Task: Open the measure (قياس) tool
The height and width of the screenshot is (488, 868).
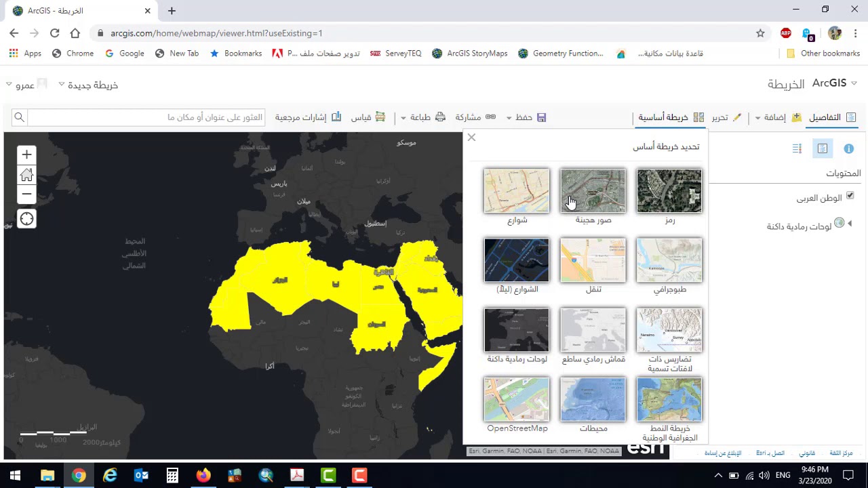Action: click(368, 117)
